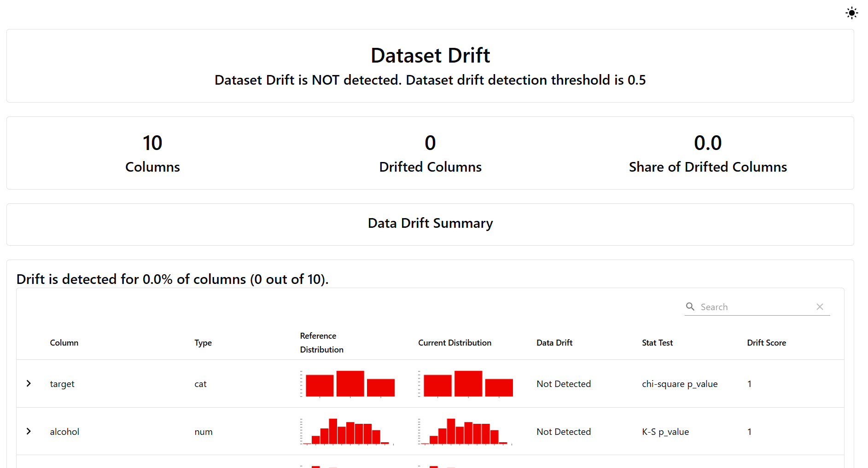Image resolution: width=868 pixels, height=468 pixels.
Task: Toggle the light/dark theme sun icon
Action: [x=851, y=13]
